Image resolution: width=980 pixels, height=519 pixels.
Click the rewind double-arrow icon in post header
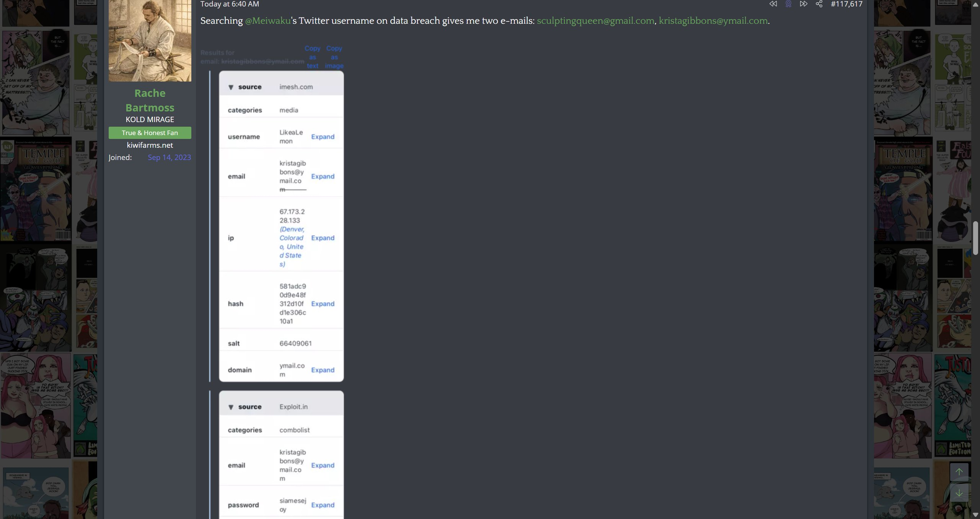click(773, 4)
